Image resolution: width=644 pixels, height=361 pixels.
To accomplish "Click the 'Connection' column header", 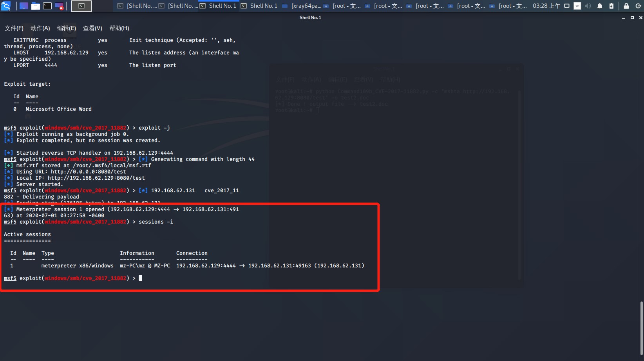I will pos(192,253).
